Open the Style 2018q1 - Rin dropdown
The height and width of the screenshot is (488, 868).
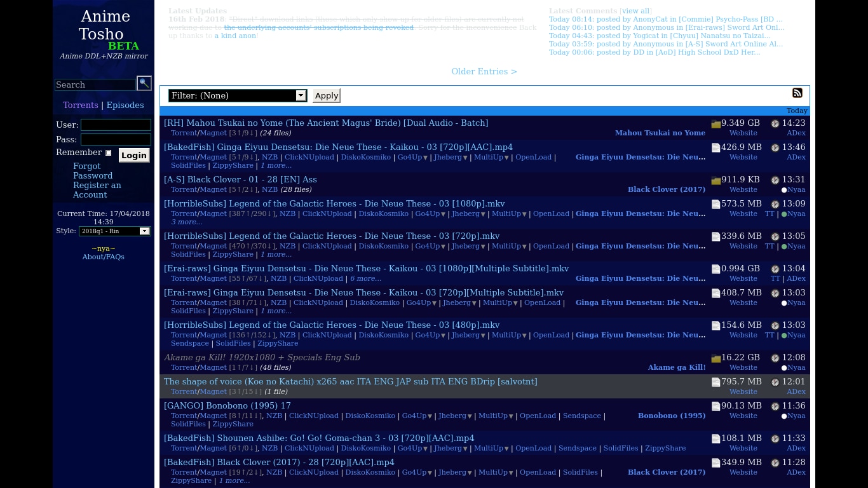[114, 231]
